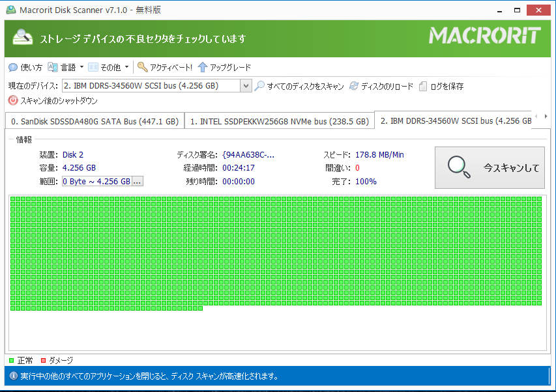Click the green 正常 legend swatch

point(11,360)
